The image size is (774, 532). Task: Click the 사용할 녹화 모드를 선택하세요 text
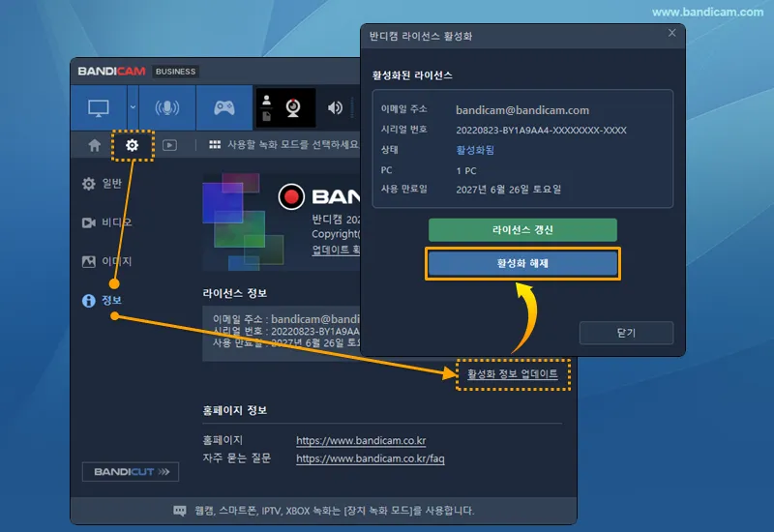tap(293, 144)
